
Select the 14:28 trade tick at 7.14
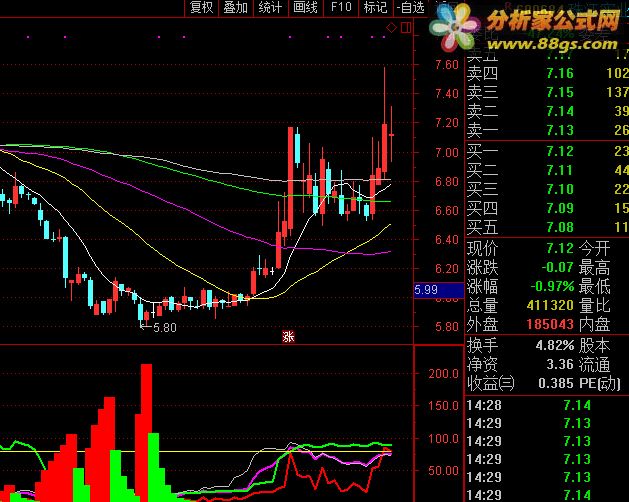547,405
